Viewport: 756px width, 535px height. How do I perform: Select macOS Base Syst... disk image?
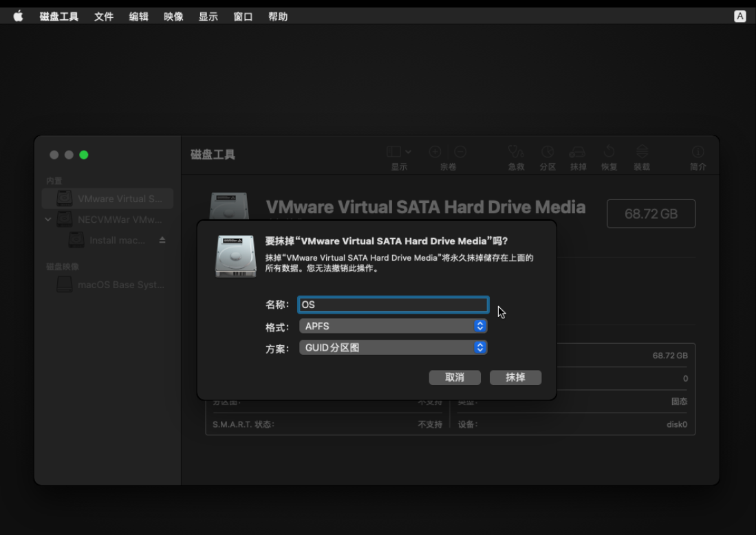point(107,285)
